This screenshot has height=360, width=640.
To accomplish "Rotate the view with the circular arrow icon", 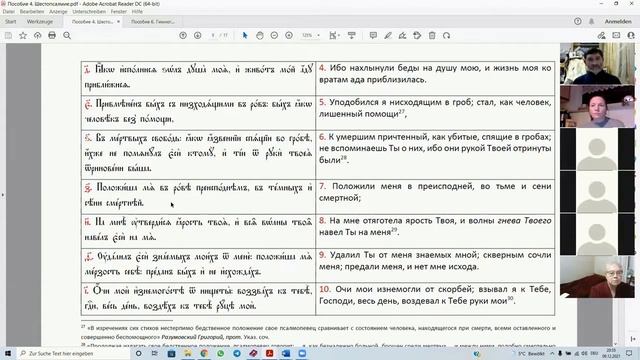I will point(447,36).
